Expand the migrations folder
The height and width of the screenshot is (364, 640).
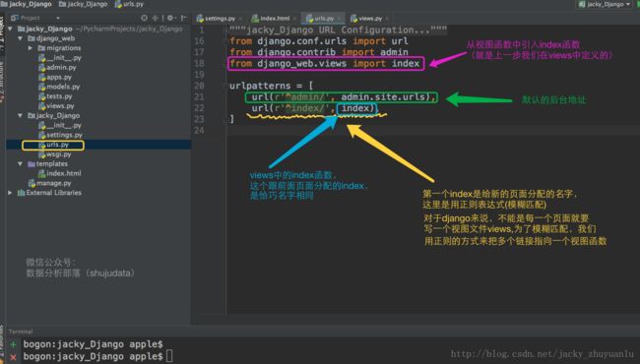click(31, 48)
